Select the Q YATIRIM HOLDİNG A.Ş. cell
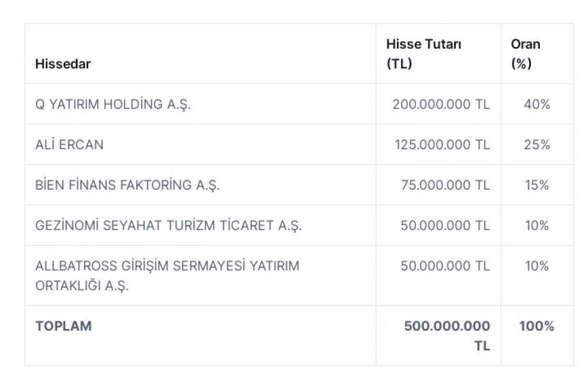This screenshot has height=376, width=588. [113, 105]
